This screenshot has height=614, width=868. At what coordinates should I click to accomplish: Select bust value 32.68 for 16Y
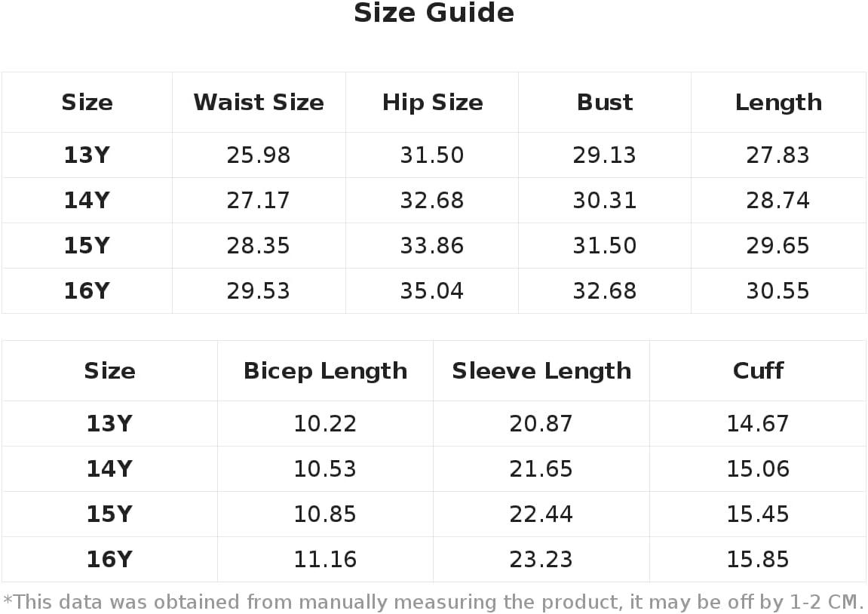(x=605, y=291)
